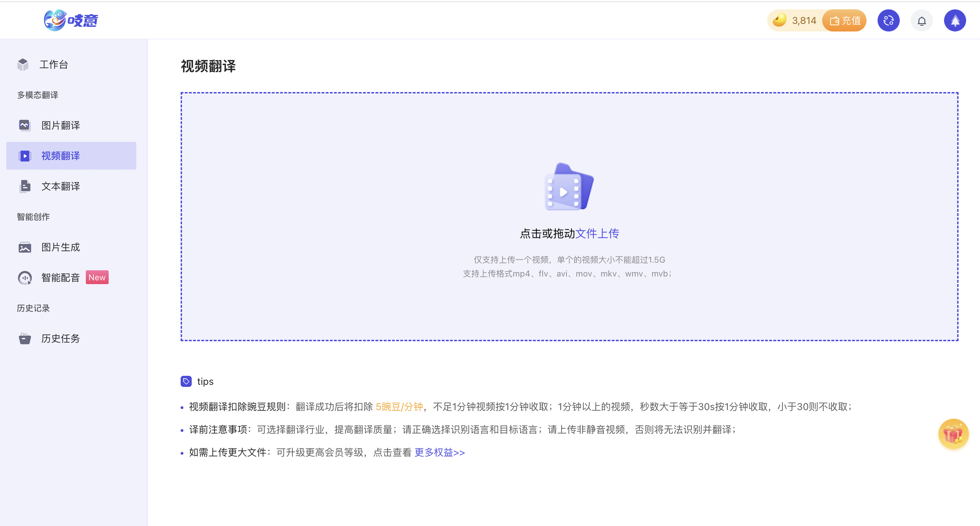
Task: Open the notification bell
Action: 922,21
